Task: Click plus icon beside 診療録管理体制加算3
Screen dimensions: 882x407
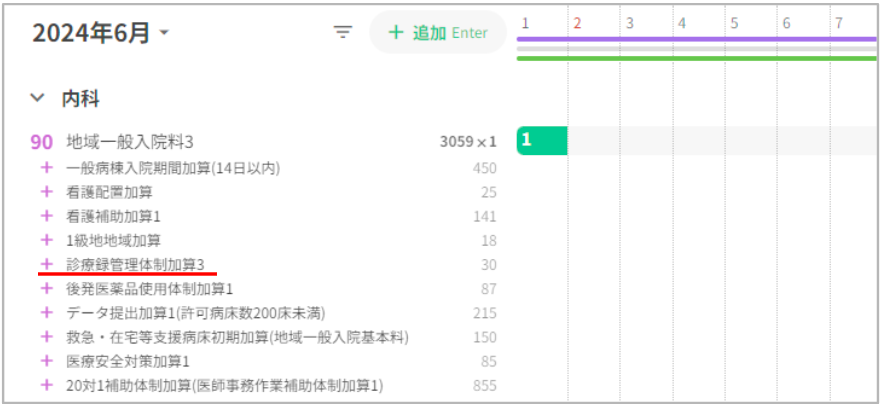Action: pyautogui.click(x=45, y=264)
